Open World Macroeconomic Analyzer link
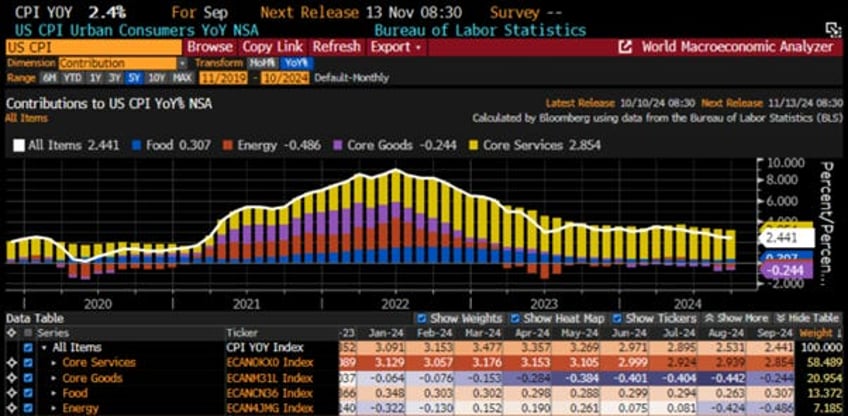848x416 pixels. [x=738, y=47]
